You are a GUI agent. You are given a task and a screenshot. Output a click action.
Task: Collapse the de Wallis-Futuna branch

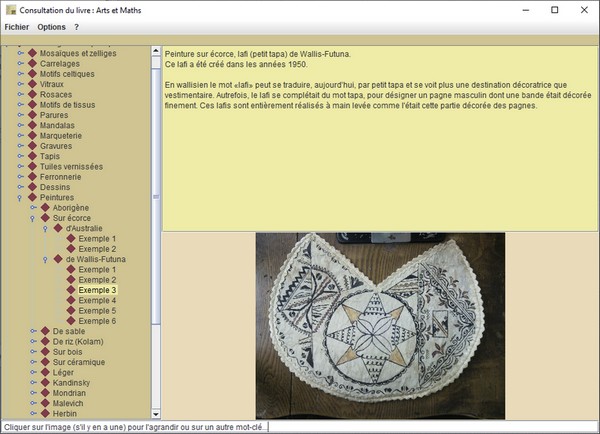45,259
